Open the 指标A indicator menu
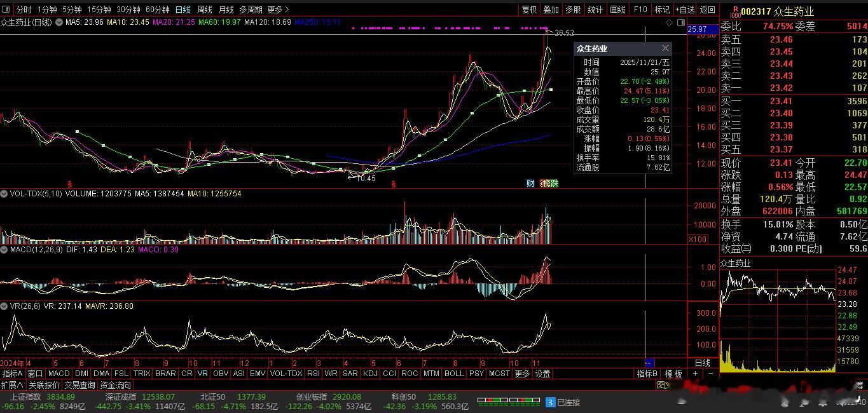868x413 pixels. pyautogui.click(x=12, y=374)
